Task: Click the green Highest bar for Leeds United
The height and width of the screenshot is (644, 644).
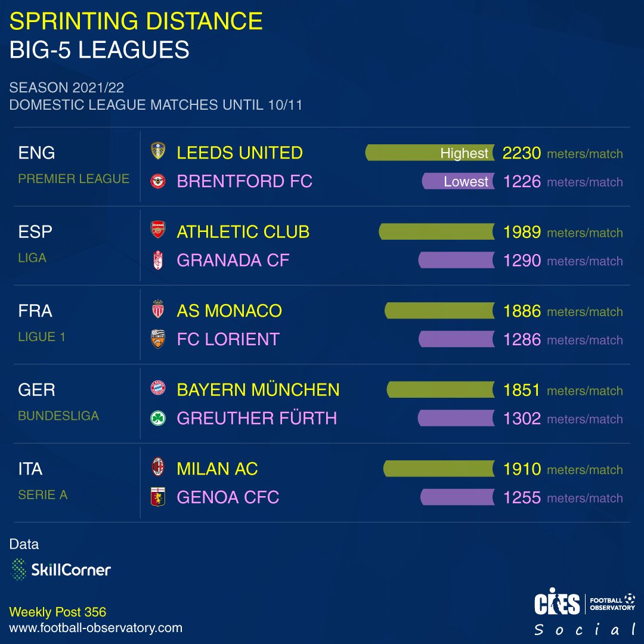Action: point(429,153)
